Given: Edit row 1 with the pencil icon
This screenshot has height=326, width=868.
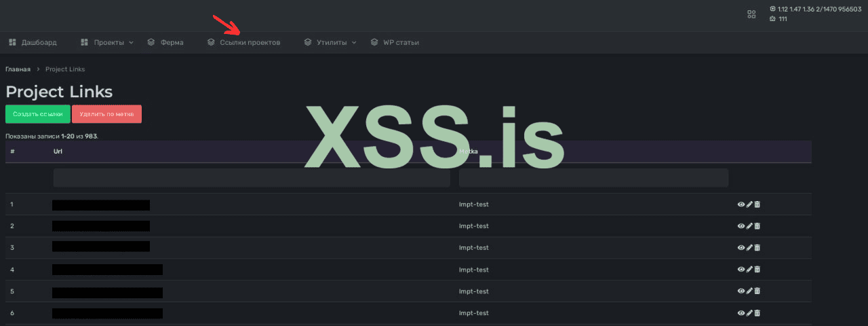Looking at the screenshot, I should tap(749, 204).
